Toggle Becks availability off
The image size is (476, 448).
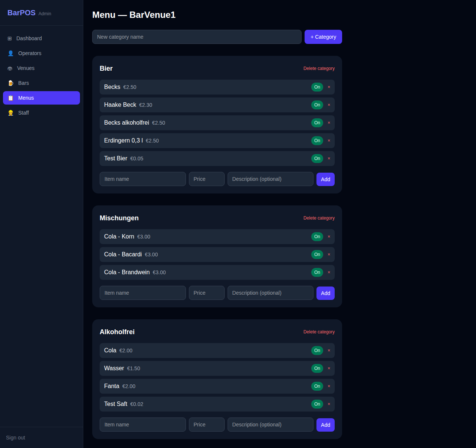coord(317,87)
